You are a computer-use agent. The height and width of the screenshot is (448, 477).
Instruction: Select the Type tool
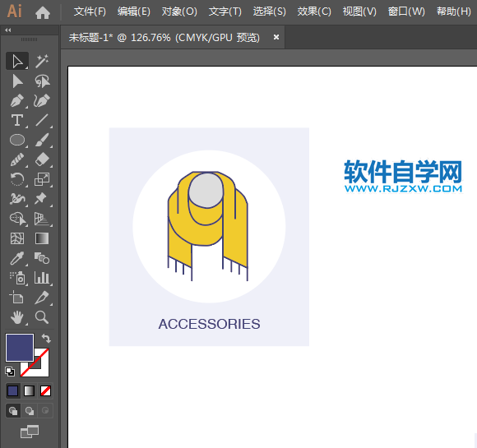click(17, 120)
